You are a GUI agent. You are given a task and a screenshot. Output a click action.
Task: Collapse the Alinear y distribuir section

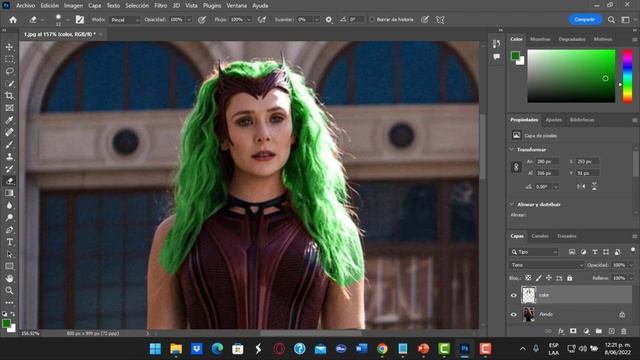(x=512, y=204)
